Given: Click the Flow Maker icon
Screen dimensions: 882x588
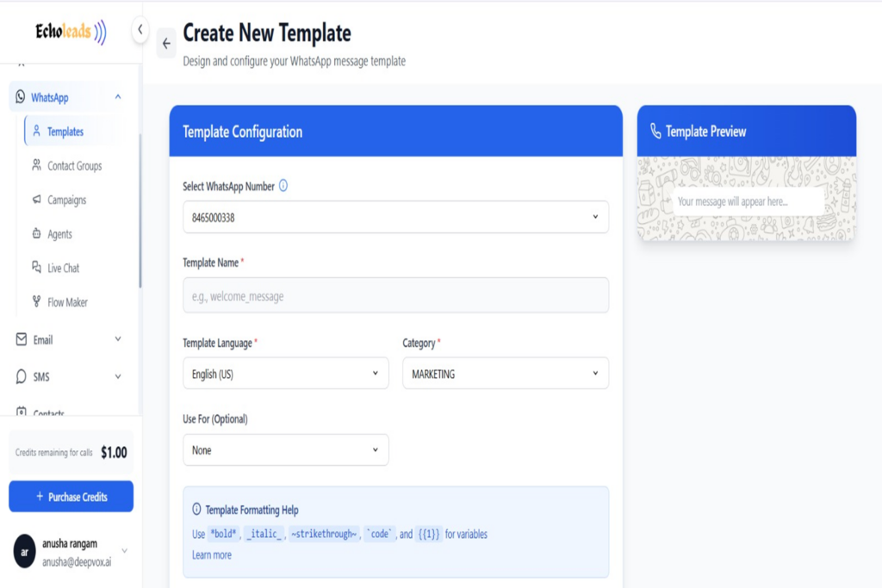Looking at the screenshot, I should (x=36, y=302).
